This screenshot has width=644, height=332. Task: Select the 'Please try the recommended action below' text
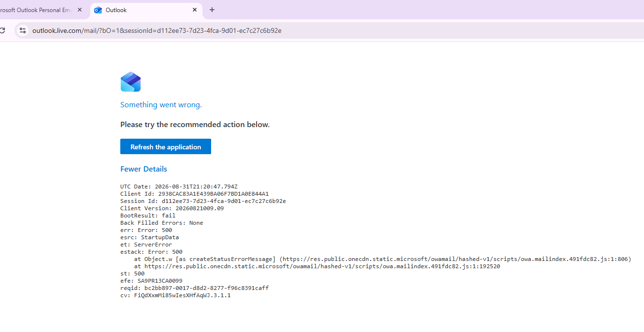click(195, 125)
